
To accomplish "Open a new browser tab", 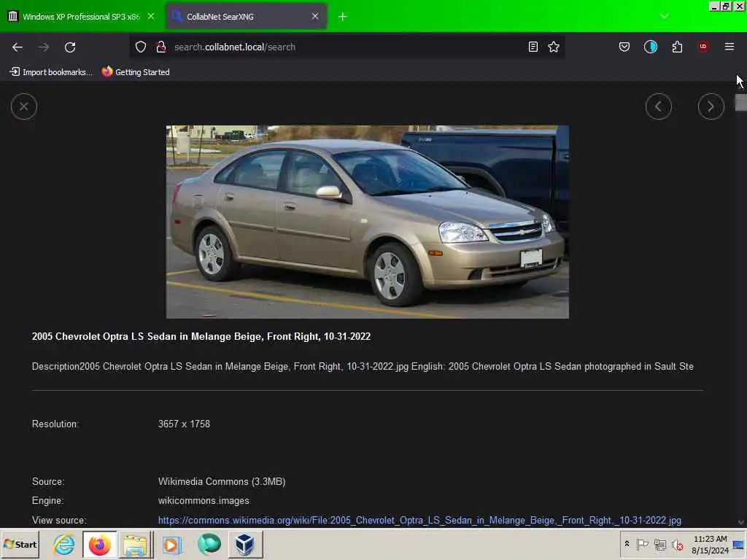I will (x=343, y=17).
